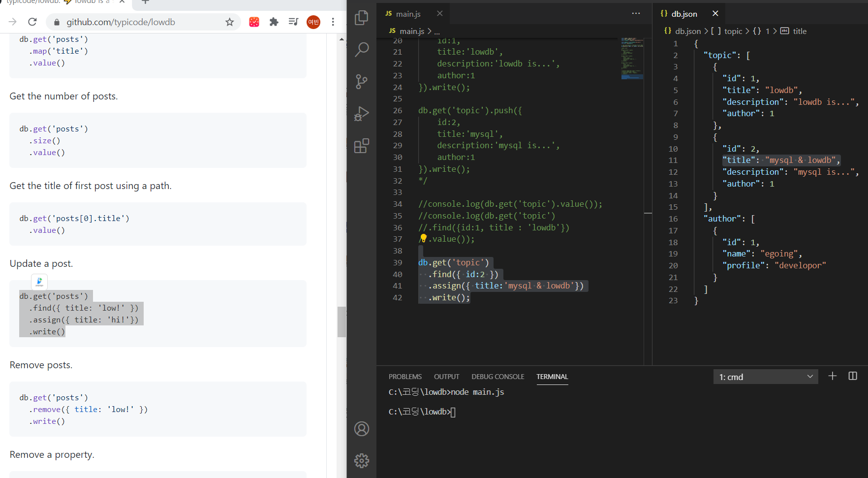This screenshot has height=478, width=868.
Task: Click 'title' breadcrumb in db.json
Action: (800, 31)
